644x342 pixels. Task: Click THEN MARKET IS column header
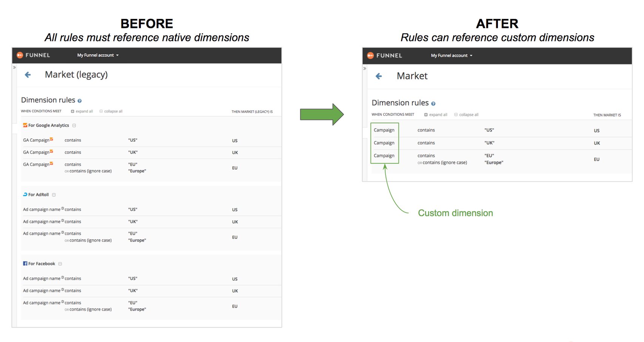(x=607, y=115)
